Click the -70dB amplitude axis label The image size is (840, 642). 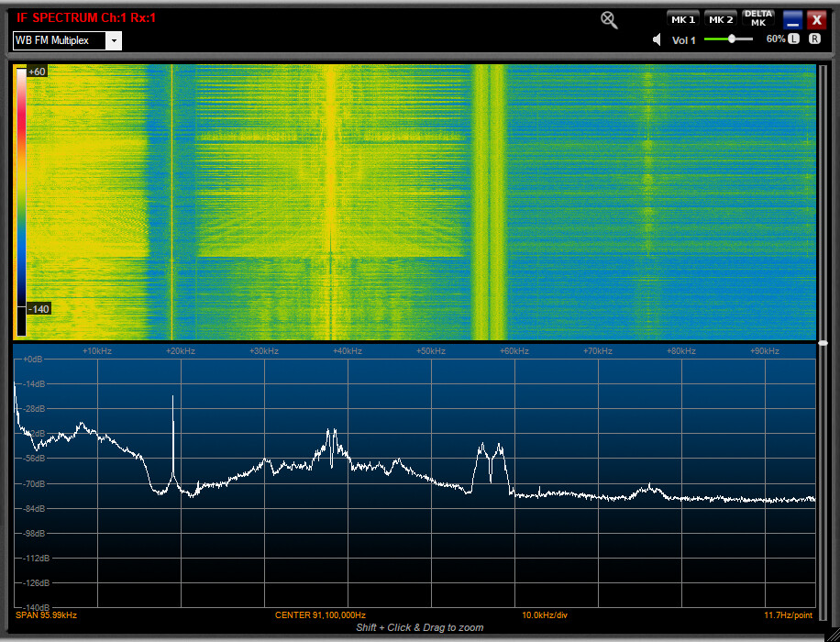[x=34, y=483]
